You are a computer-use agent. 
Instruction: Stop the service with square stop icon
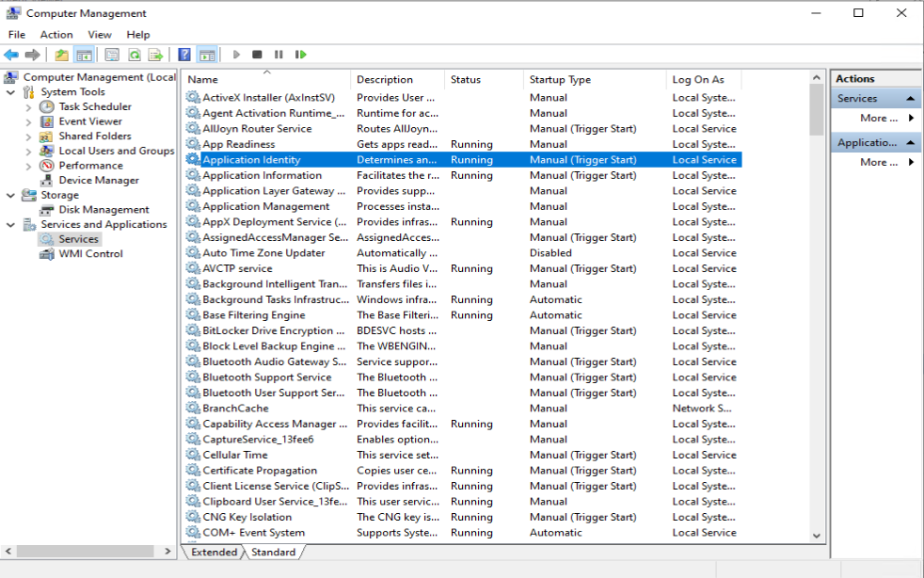pyautogui.click(x=257, y=55)
